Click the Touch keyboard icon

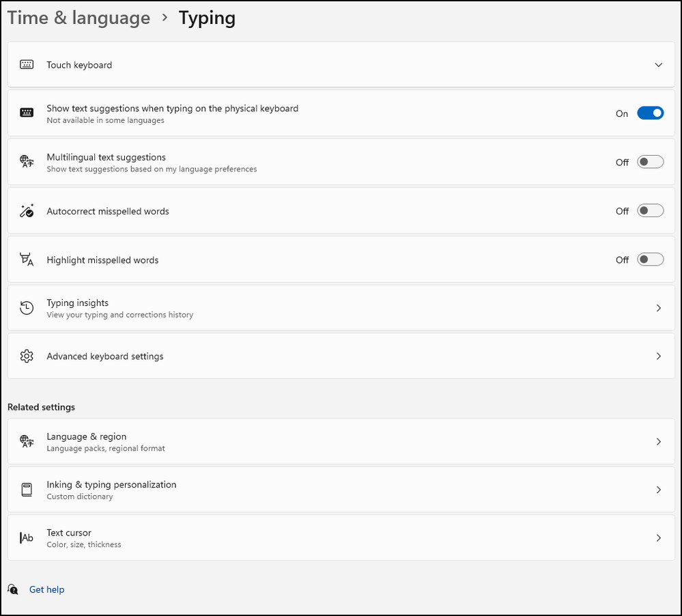click(27, 65)
